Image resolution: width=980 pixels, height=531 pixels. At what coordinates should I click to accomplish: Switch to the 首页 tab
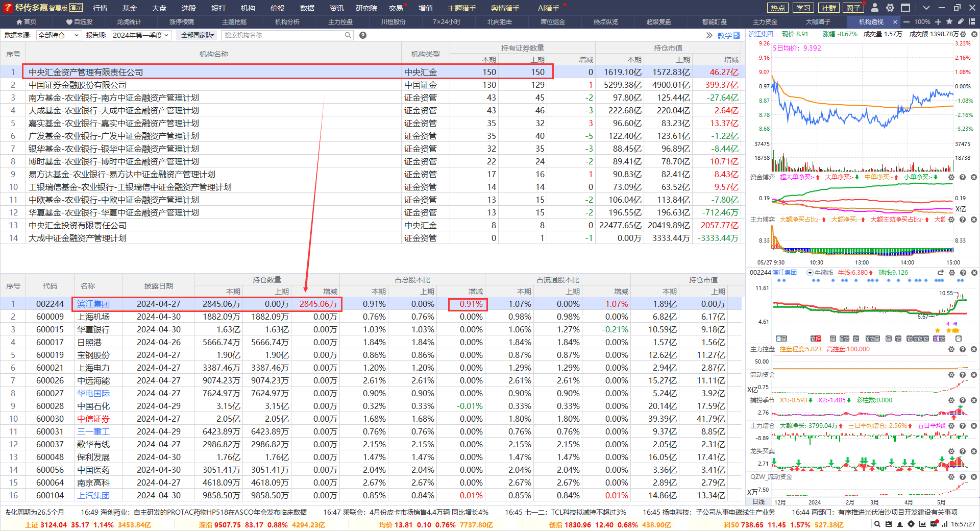27,22
